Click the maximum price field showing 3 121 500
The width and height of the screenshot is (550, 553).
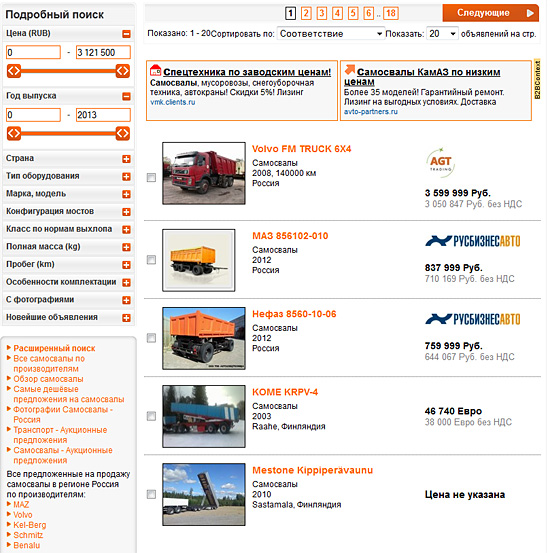tap(103, 52)
